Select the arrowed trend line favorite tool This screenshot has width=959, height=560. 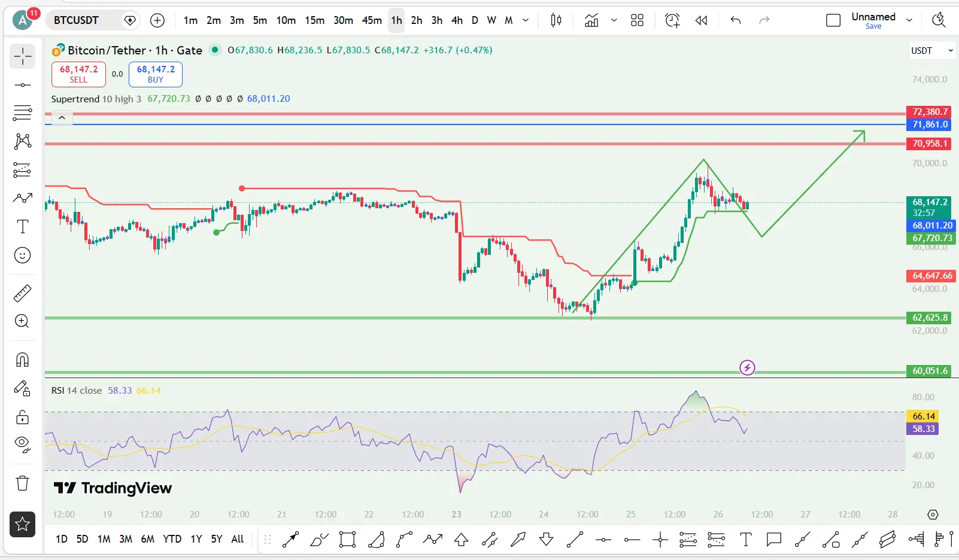[291, 540]
